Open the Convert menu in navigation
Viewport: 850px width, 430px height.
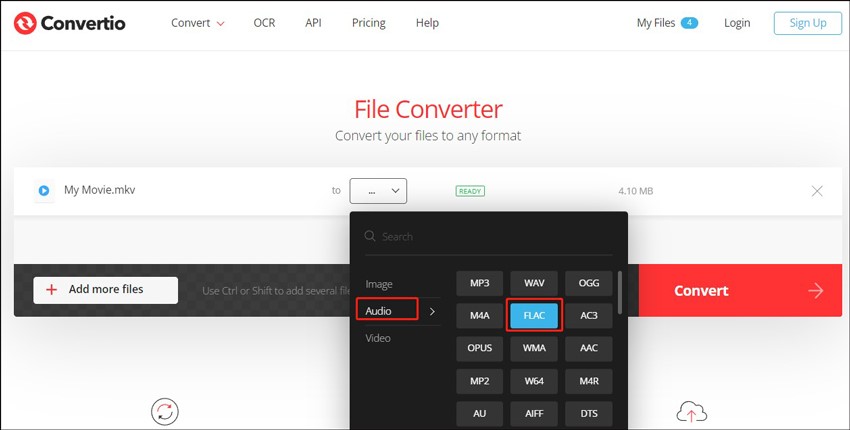point(197,23)
